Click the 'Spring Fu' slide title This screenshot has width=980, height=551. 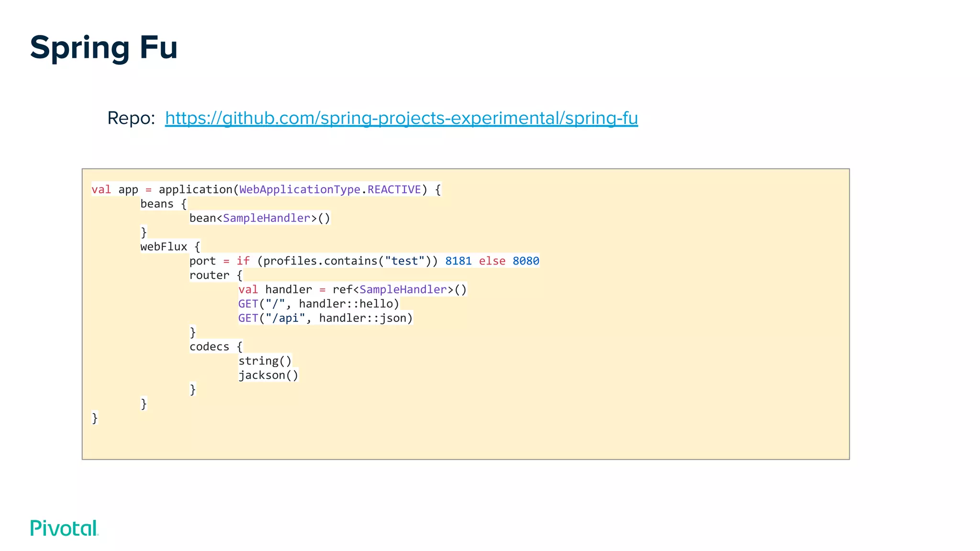tap(103, 47)
